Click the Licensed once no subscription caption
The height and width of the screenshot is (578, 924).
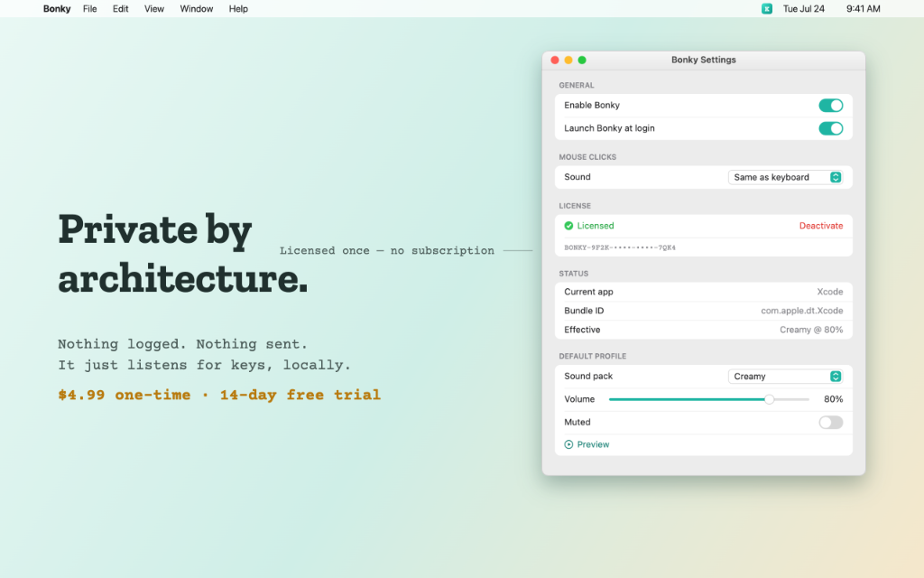coord(386,251)
